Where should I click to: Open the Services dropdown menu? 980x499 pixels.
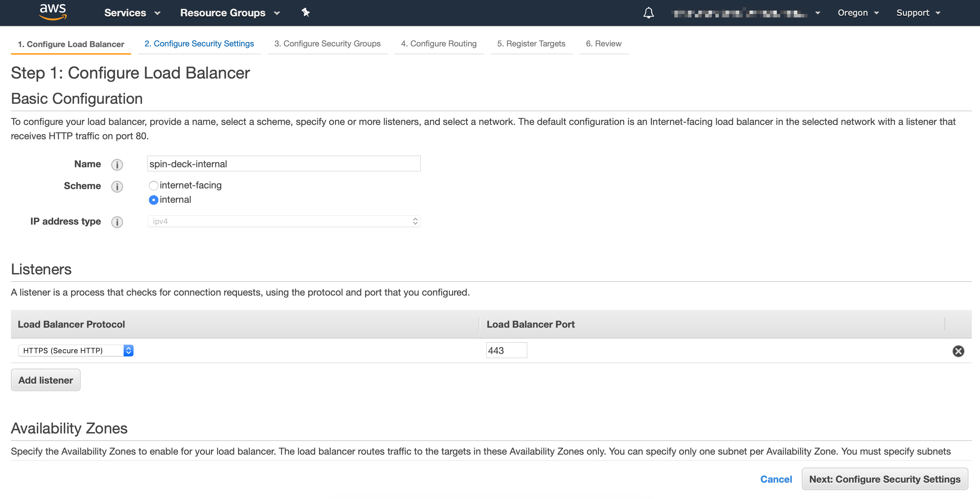132,13
